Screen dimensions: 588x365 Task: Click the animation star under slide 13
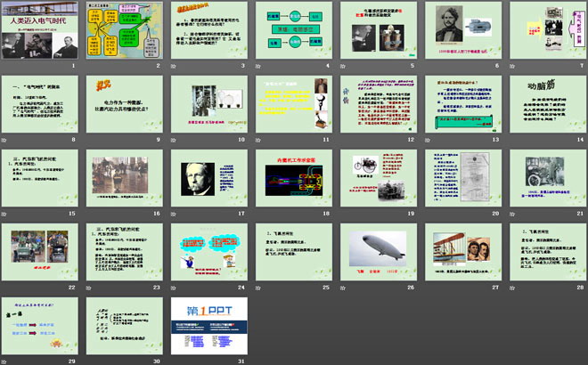click(x=428, y=140)
